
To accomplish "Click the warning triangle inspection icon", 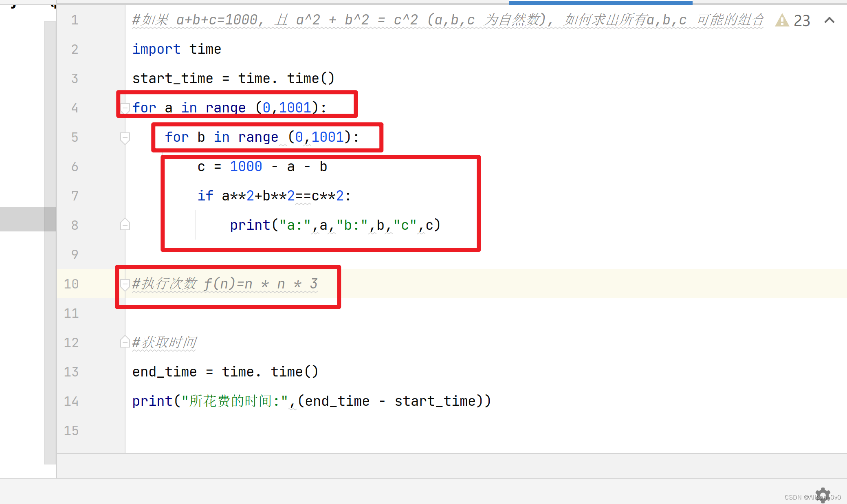I will [x=782, y=20].
